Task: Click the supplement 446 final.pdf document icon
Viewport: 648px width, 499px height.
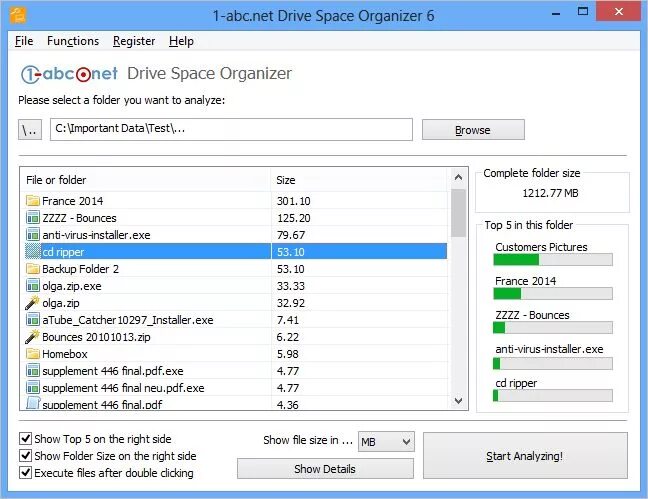Action: coord(33,403)
